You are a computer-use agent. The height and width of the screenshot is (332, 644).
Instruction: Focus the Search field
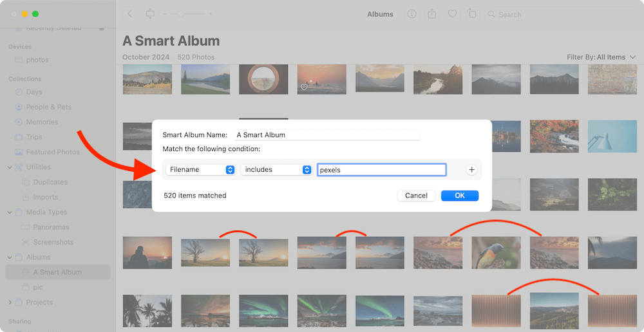click(x=561, y=14)
